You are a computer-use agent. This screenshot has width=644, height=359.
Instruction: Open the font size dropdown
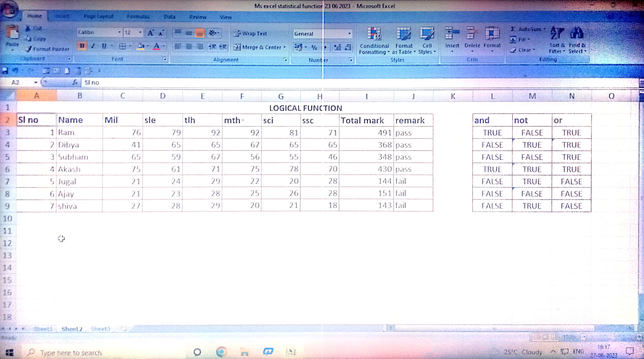click(140, 33)
